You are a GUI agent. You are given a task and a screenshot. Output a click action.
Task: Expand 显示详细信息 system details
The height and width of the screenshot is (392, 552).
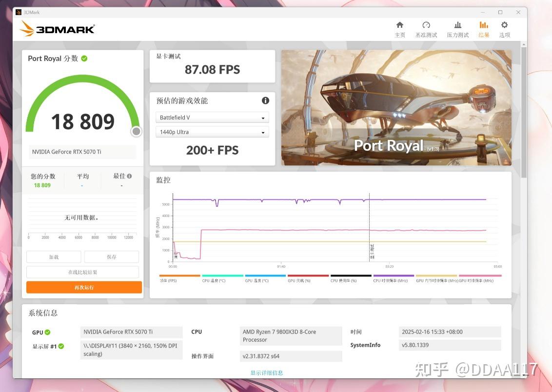tap(267, 372)
